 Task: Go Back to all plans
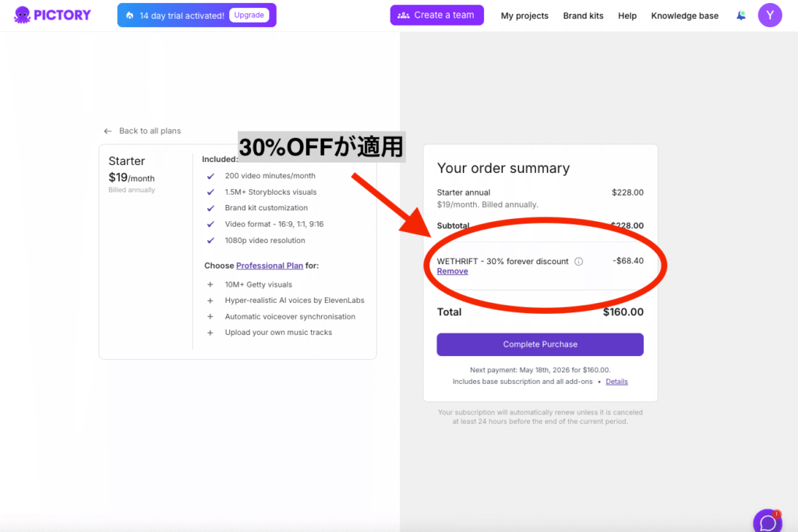pos(150,131)
